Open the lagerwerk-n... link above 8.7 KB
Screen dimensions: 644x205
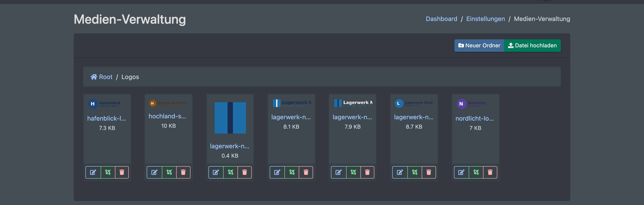(x=414, y=117)
